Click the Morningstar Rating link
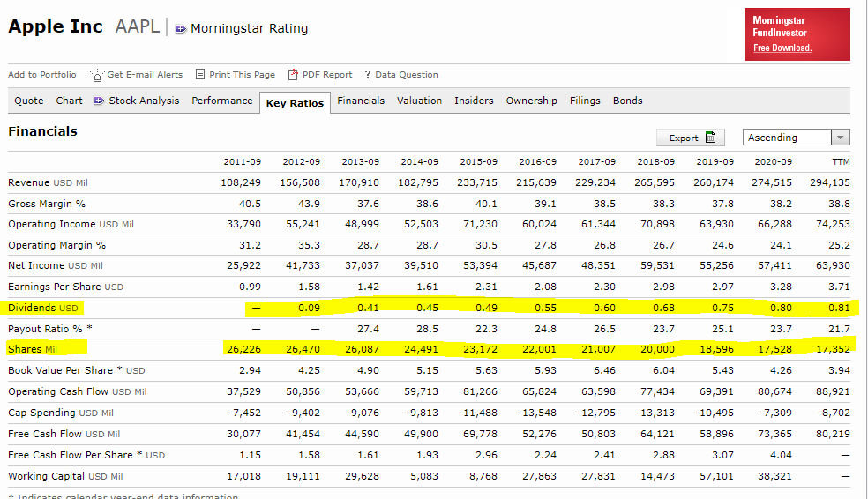Viewport: 868px width, 499px height. pos(249,28)
